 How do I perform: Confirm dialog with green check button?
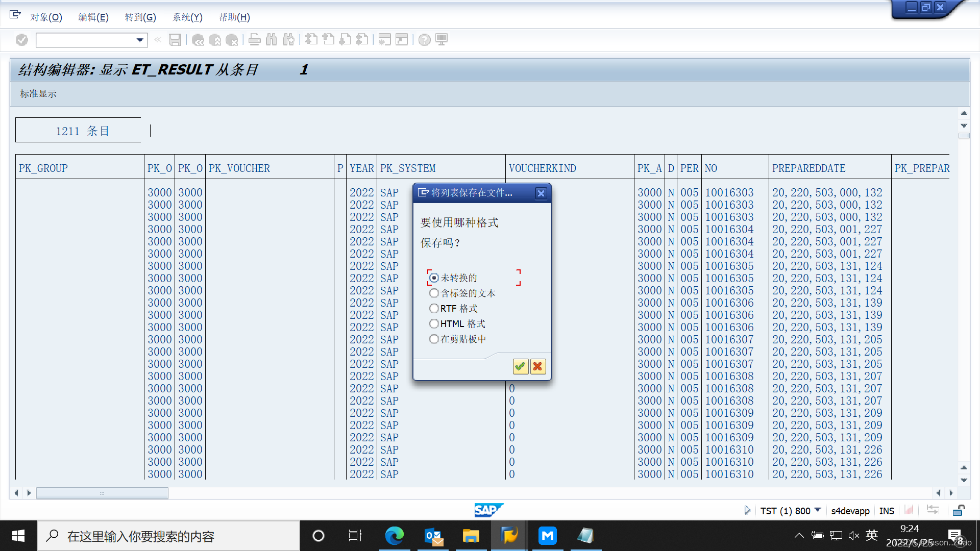coord(521,366)
